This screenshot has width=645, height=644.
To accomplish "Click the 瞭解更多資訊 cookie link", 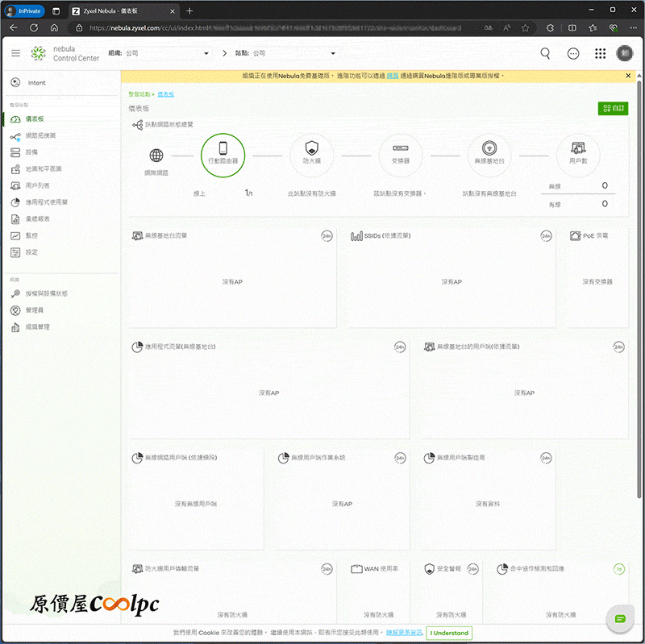I will click(x=405, y=633).
